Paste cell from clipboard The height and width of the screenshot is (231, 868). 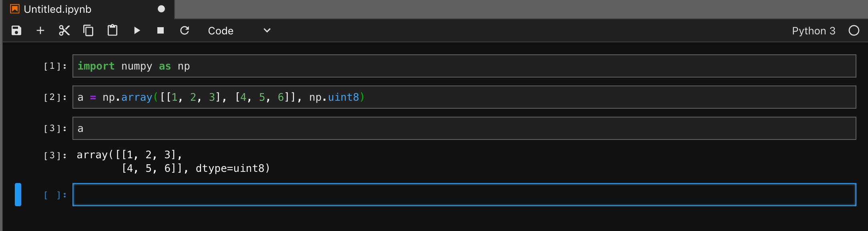113,31
